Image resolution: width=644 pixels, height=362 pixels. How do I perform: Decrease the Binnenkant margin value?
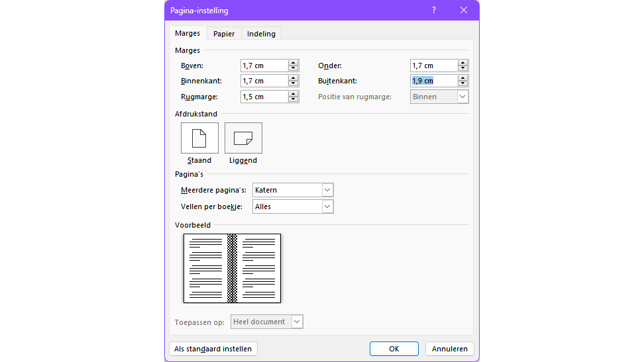click(x=294, y=83)
